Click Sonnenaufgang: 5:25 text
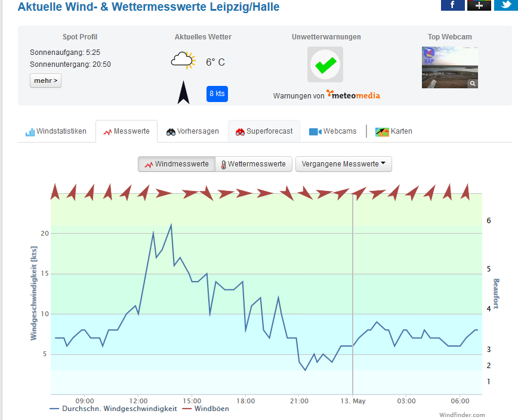518x420 pixels. pyautogui.click(x=65, y=52)
